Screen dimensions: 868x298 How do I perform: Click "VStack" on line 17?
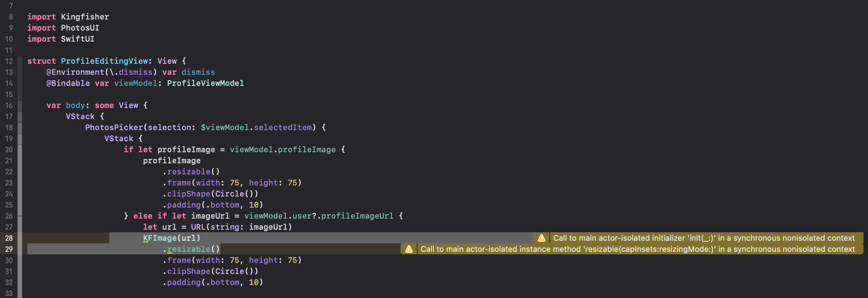tap(80, 117)
